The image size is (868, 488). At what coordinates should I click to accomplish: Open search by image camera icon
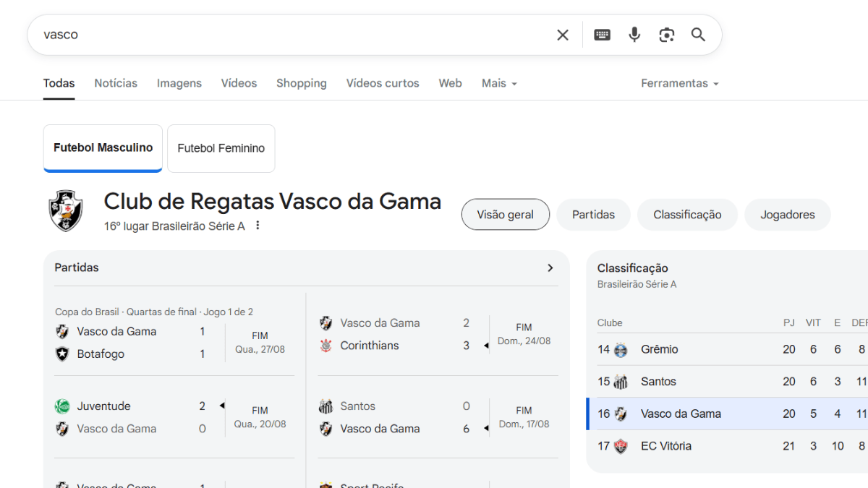(666, 35)
